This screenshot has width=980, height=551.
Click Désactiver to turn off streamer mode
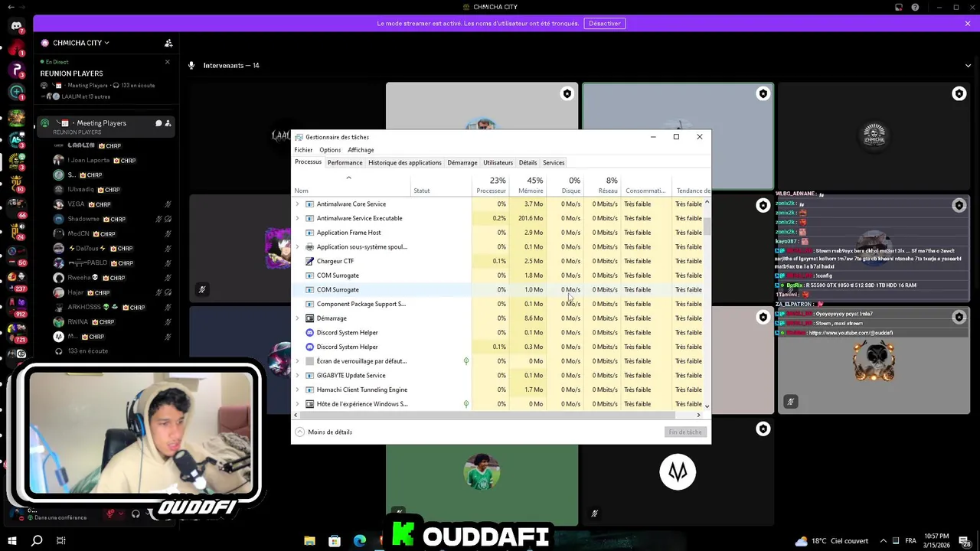point(605,23)
